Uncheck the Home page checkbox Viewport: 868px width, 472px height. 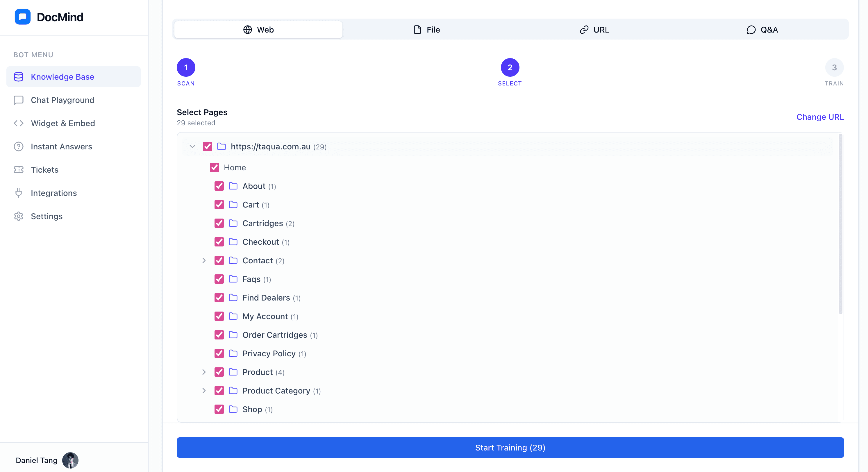coord(215,167)
